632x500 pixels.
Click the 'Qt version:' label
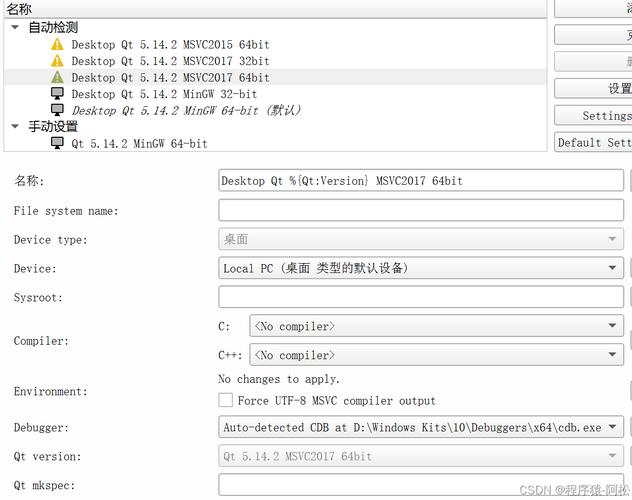47,456
